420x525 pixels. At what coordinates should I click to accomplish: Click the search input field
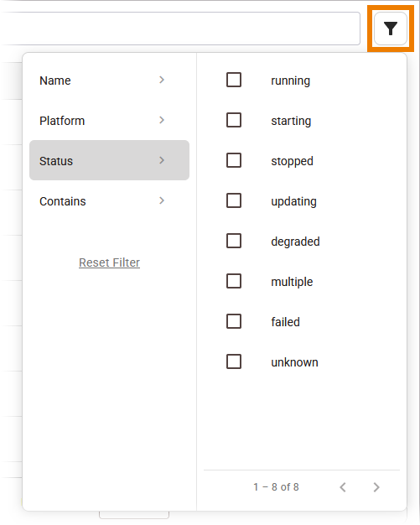[x=180, y=29]
